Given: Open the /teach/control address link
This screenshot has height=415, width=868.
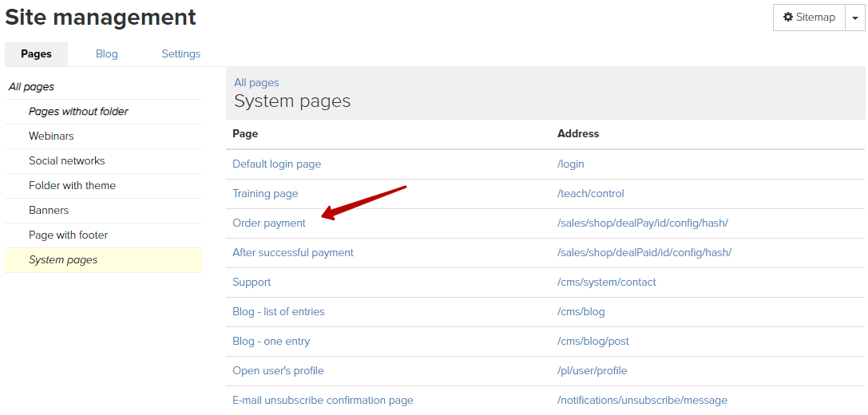Looking at the screenshot, I should coord(591,194).
